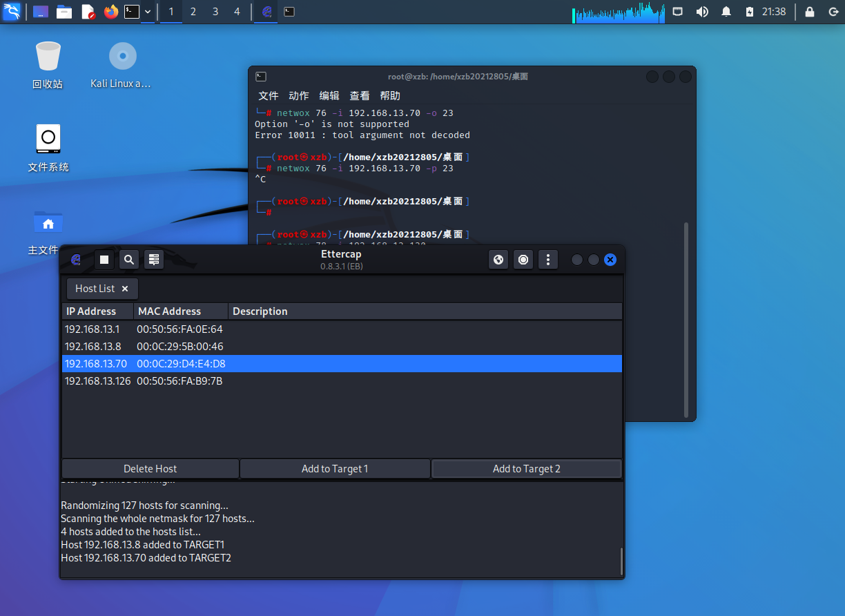This screenshot has width=845, height=616.
Task: Open terminal 动作 menu
Action: tap(299, 96)
